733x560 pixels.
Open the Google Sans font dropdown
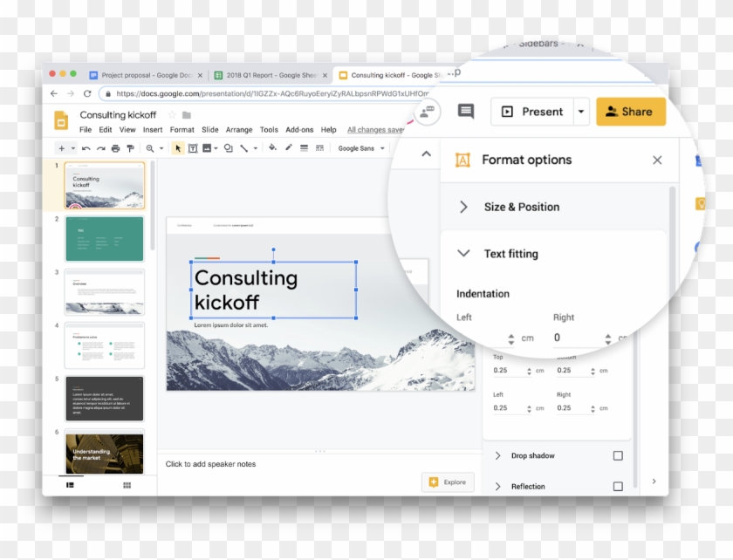tap(360, 148)
